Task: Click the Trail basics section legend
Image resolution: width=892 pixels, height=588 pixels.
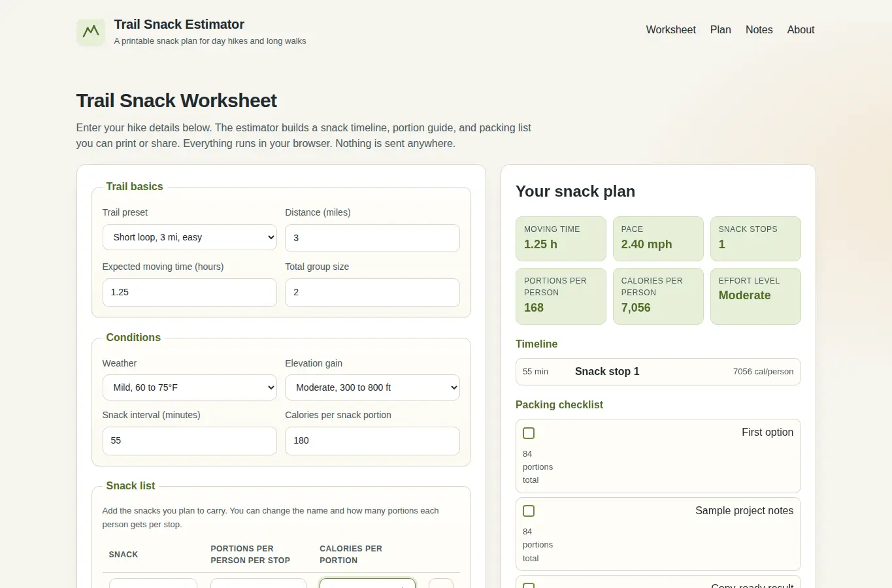Action: (135, 186)
